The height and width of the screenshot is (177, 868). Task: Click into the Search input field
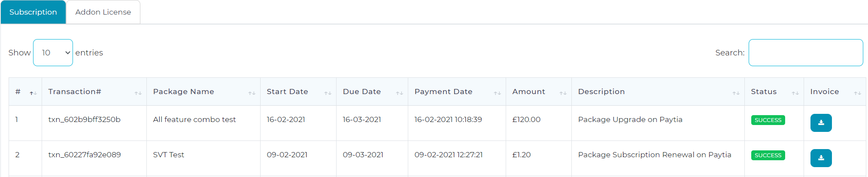[806, 52]
